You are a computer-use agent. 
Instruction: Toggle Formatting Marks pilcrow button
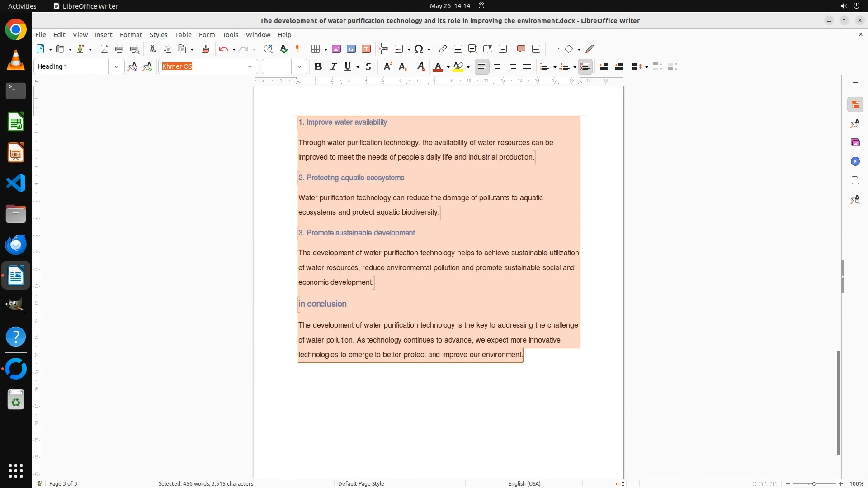[x=298, y=49]
